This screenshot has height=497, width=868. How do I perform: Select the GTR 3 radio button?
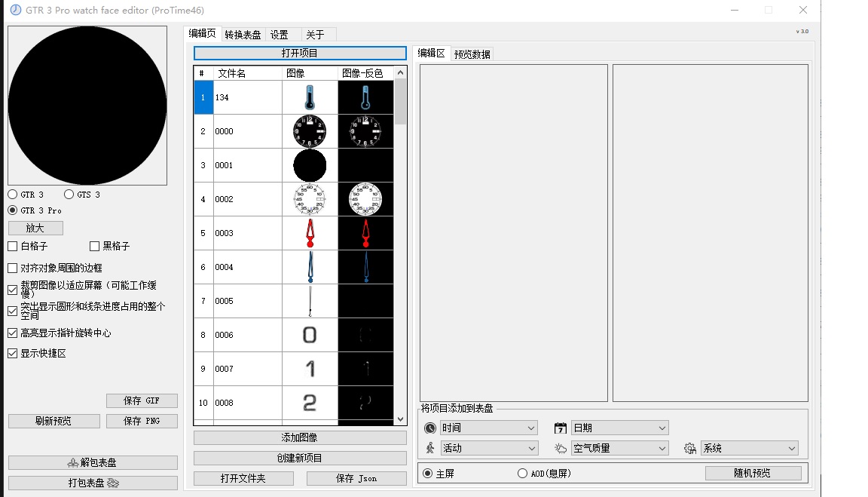click(x=13, y=195)
